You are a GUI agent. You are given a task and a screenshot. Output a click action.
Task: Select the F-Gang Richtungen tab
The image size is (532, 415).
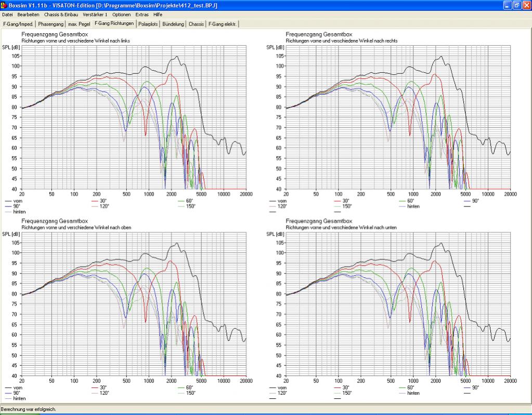pos(114,23)
